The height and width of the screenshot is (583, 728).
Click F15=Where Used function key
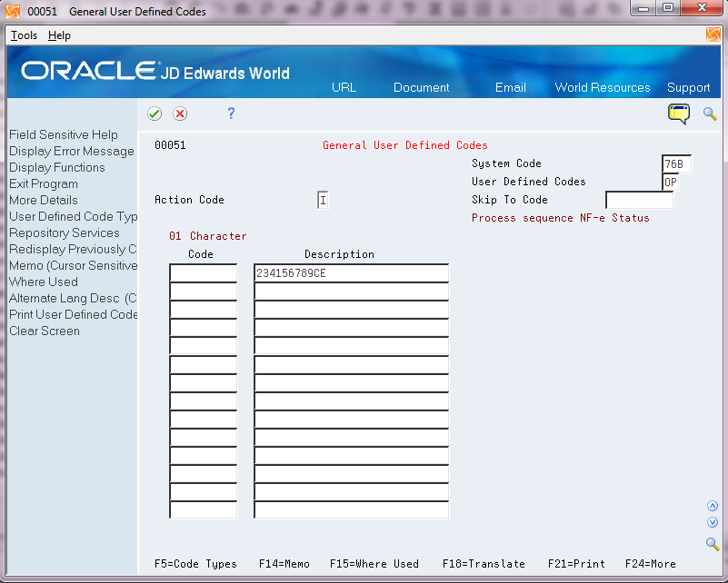(374, 564)
